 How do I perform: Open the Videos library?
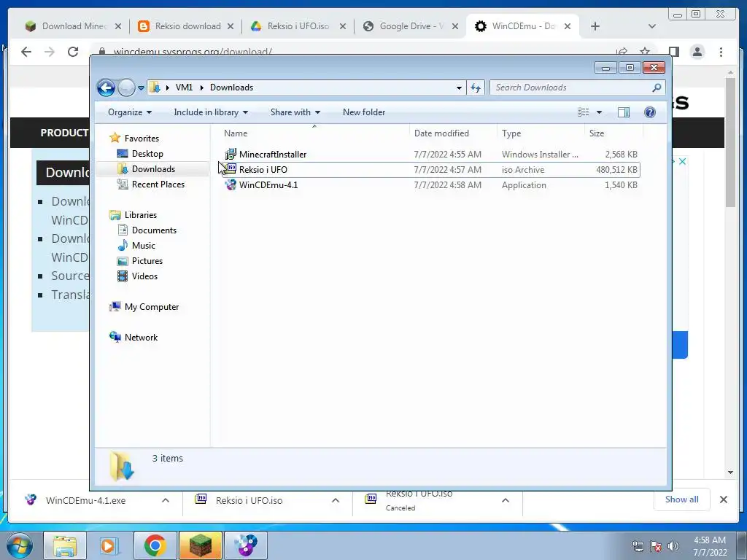(x=144, y=276)
